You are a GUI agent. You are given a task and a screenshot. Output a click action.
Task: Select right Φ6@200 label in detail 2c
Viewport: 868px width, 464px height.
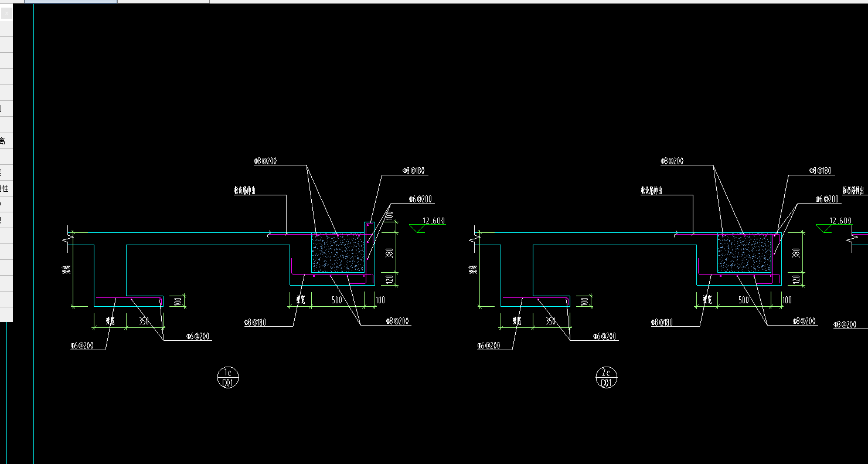point(827,199)
